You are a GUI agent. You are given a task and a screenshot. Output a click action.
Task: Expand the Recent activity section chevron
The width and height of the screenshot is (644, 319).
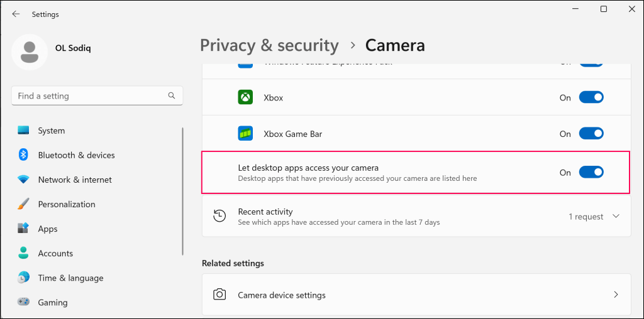click(616, 217)
